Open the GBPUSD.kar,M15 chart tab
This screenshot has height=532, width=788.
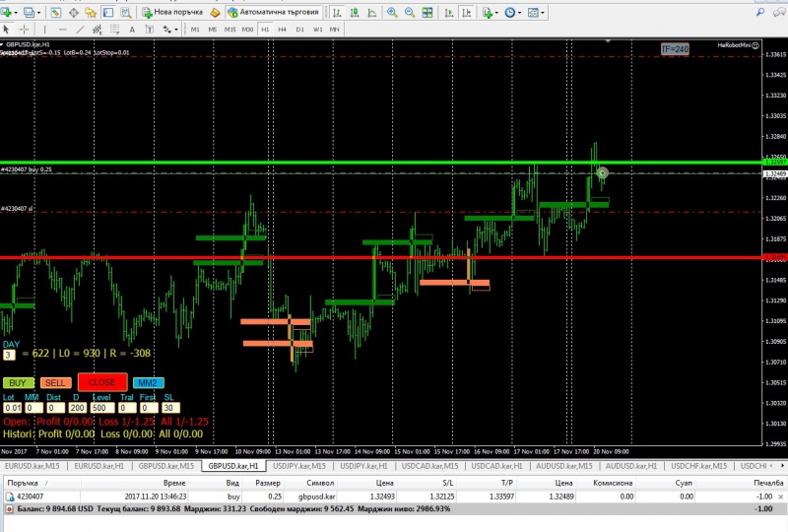[x=165, y=466]
